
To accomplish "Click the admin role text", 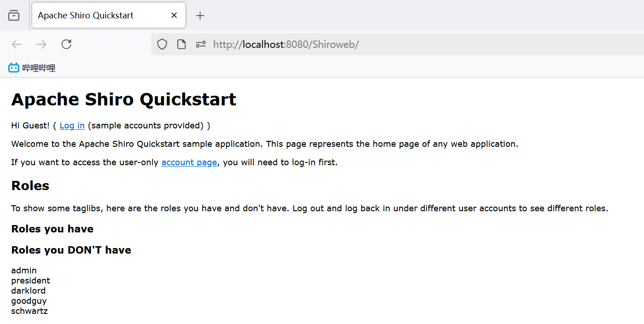I will [24, 271].
